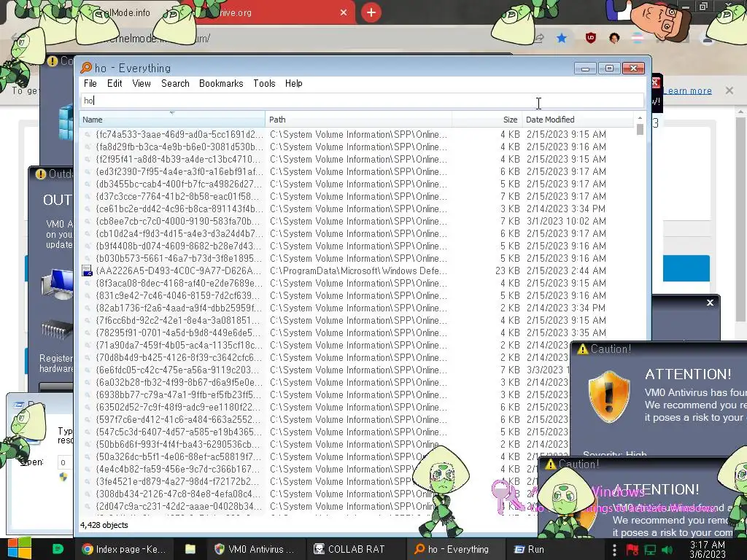This screenshot has width=747, height=560.
Task: Open the View menu in Everything
Action: coord(142,83)
